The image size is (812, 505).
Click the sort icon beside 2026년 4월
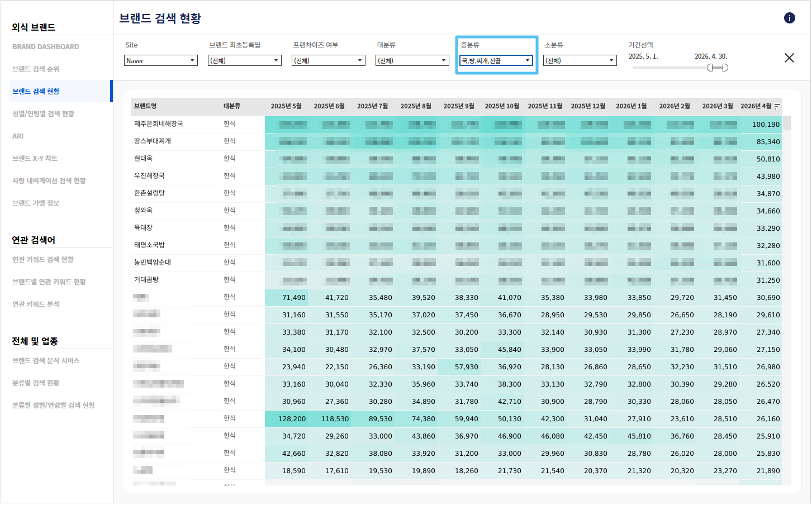[x=777, y=106]
